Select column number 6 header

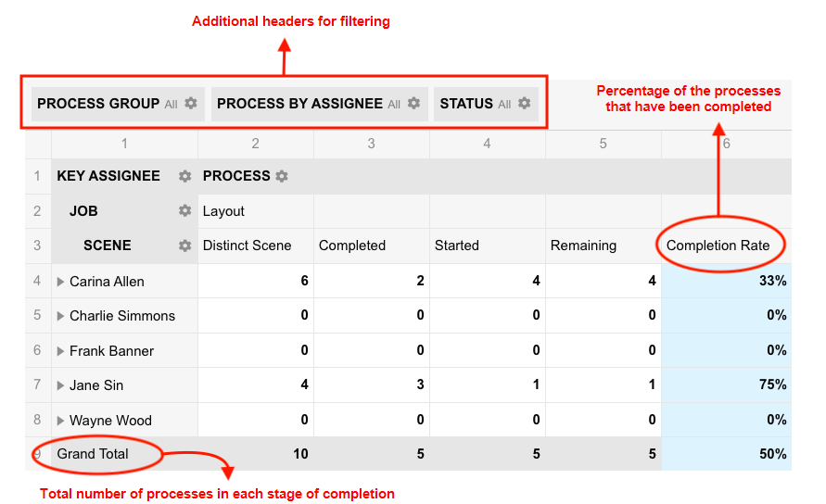727,144
